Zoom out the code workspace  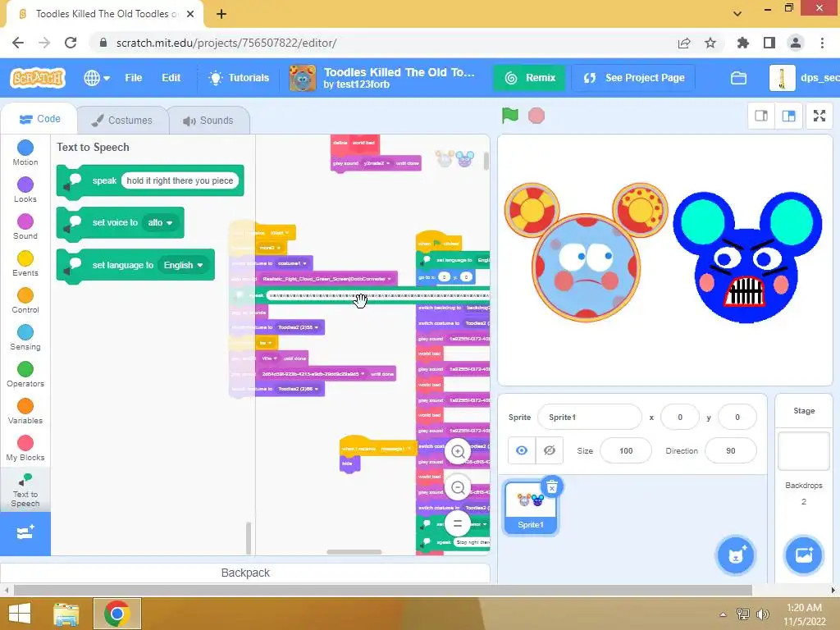point(458,487)
